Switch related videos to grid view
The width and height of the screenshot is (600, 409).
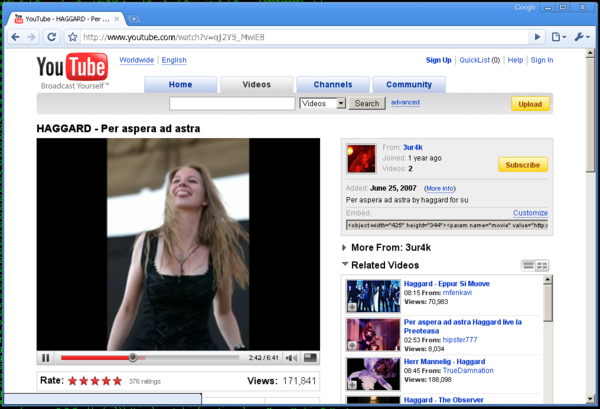pyautogui.click(x=542, y=266)
